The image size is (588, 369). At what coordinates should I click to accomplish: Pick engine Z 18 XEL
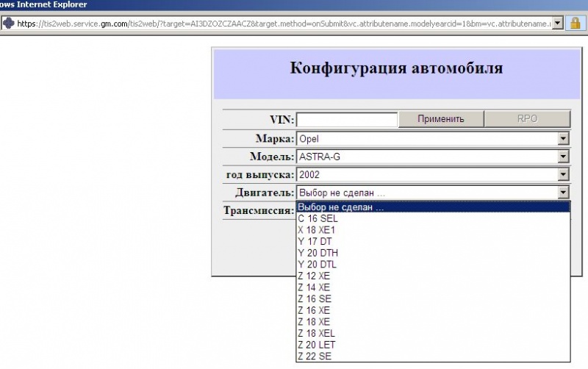coord(433,334)
